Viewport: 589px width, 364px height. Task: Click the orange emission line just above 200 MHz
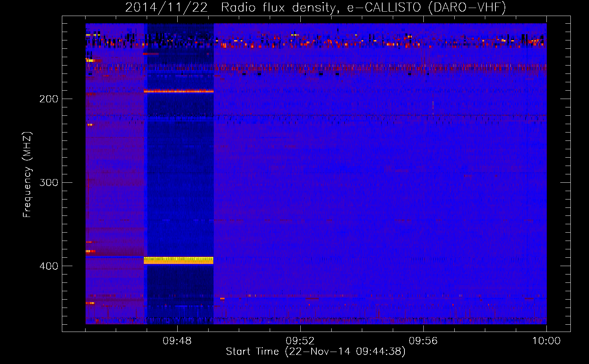click(x=178, y=91)
